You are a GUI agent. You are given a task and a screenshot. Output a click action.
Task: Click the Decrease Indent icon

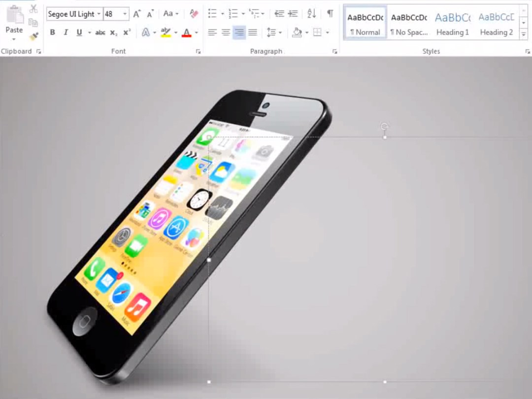click(x=279, y=14)
